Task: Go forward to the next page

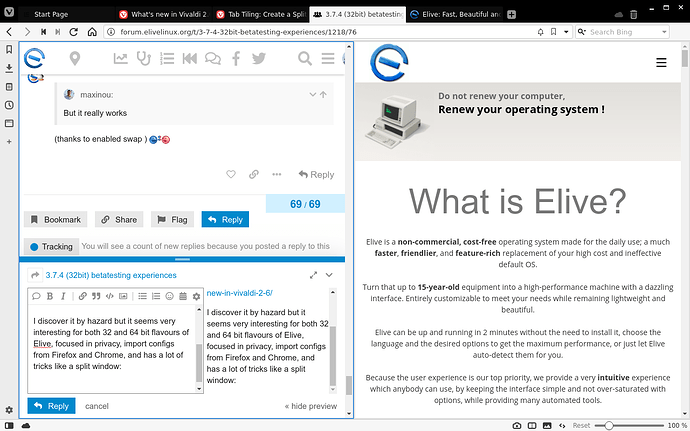Action: coord(27,32)
